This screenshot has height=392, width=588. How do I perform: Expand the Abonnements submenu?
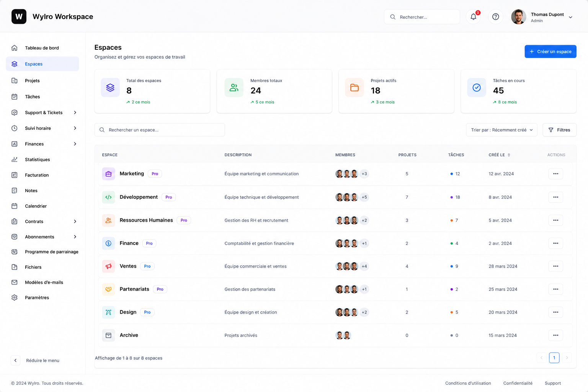tap(75, 237)
